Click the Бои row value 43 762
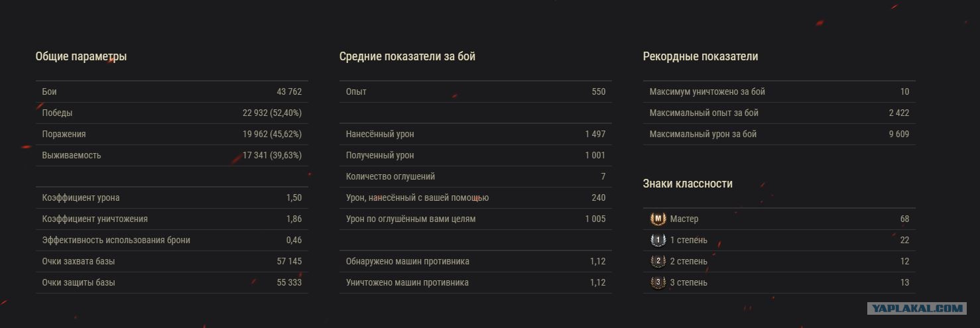Viewport: 980px width, 328px height. [x=289, y=91]
